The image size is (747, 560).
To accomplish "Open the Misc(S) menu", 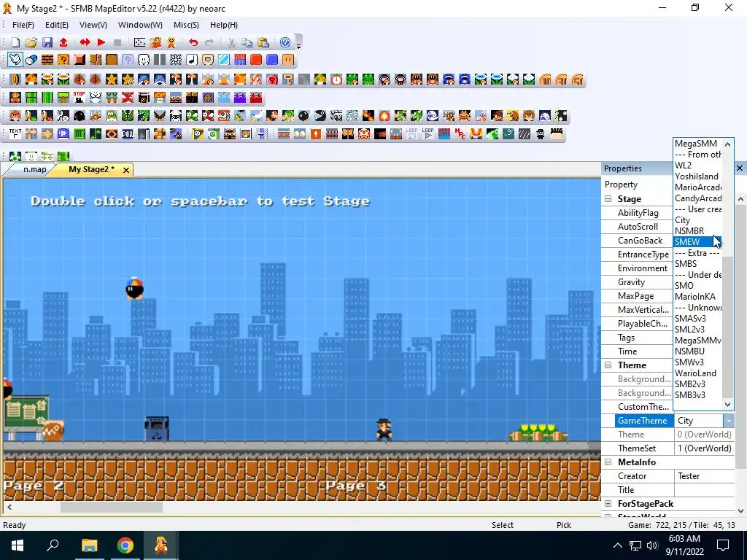I will point(186,25).
